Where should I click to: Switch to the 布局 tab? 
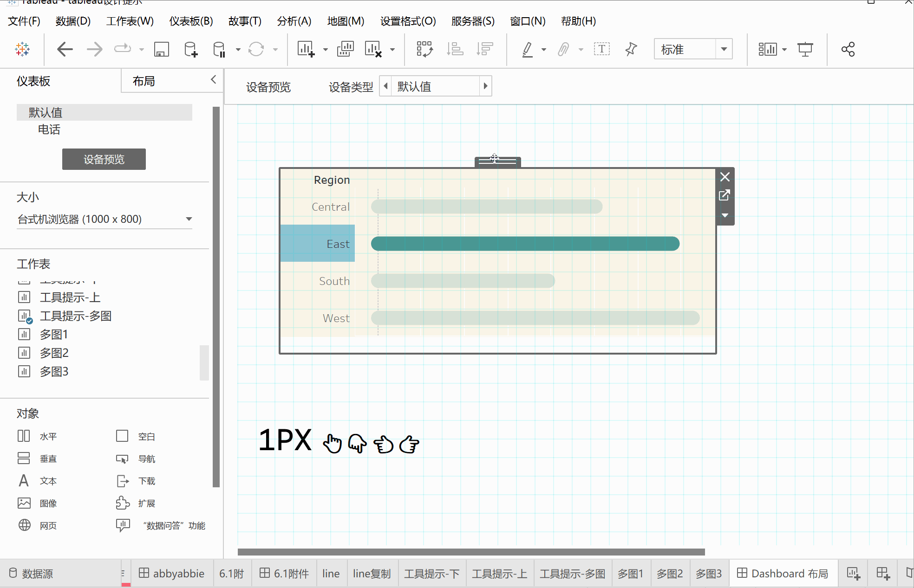coord(144,81)
